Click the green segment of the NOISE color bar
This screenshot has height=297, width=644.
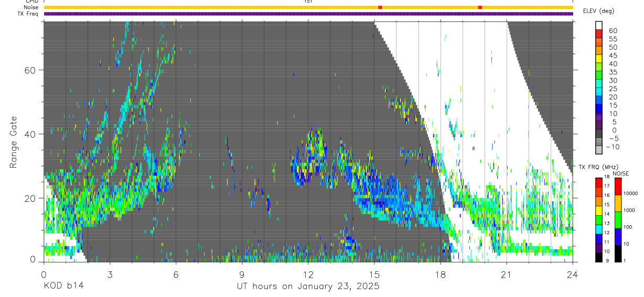tap(618, 220)
